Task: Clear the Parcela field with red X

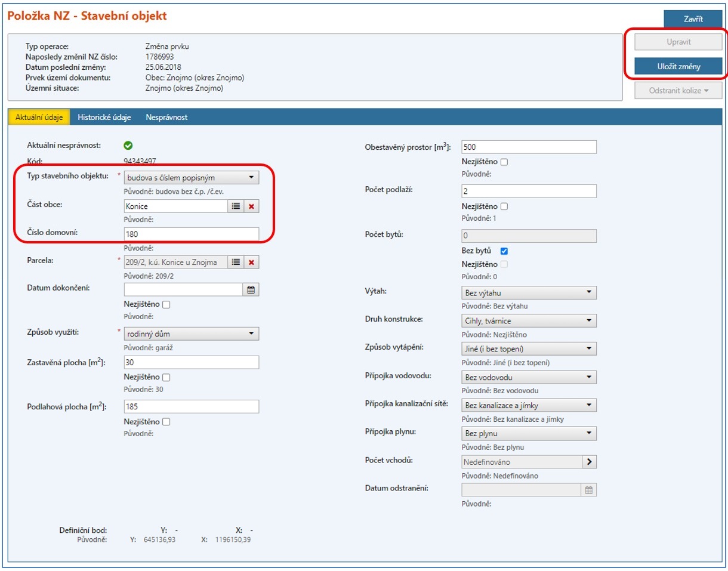Action: (x=251, y=262)
